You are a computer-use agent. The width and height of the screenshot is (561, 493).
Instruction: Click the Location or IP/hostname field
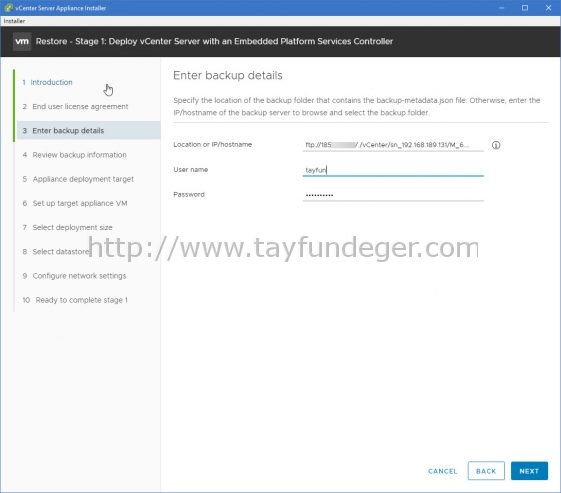click(x=393, y=145)
